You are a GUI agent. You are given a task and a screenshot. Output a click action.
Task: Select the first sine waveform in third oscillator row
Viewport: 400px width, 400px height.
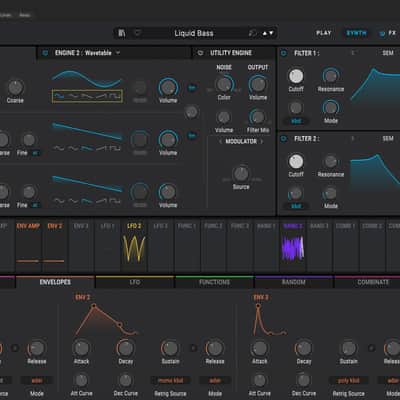click(x=59, y=201)
